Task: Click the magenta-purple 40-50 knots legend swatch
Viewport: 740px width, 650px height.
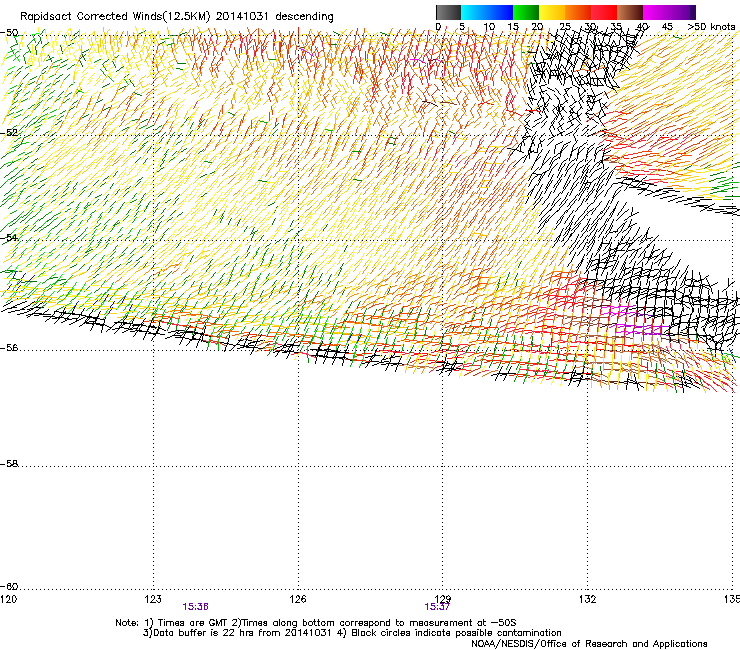Action: [669, 12]
